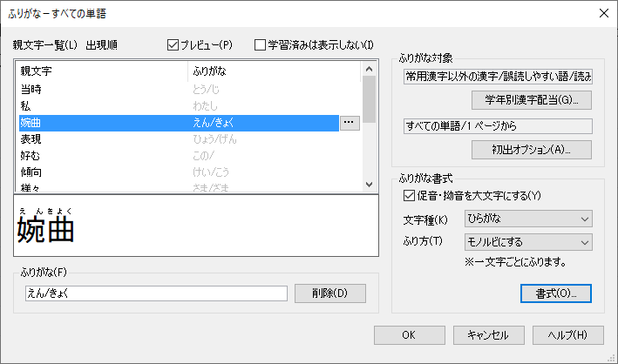Click scrollbar up arrow in word list

tap(370, 69)
